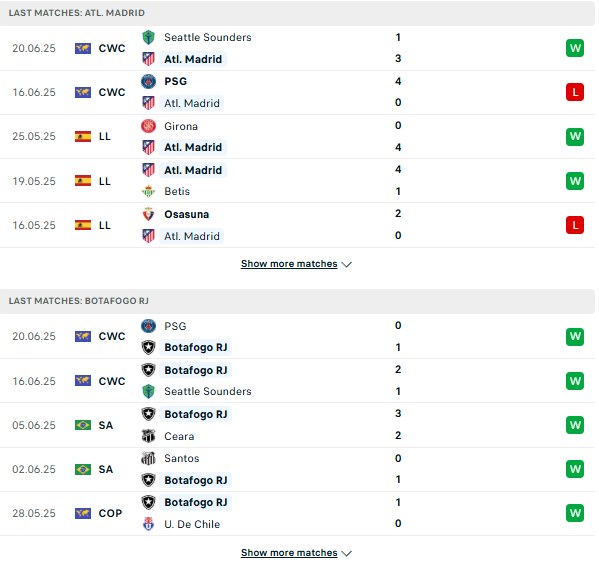599x570 pixels.
Task: Expand Show more matches under Atl. Madrid
Action: tap(289, 264)
